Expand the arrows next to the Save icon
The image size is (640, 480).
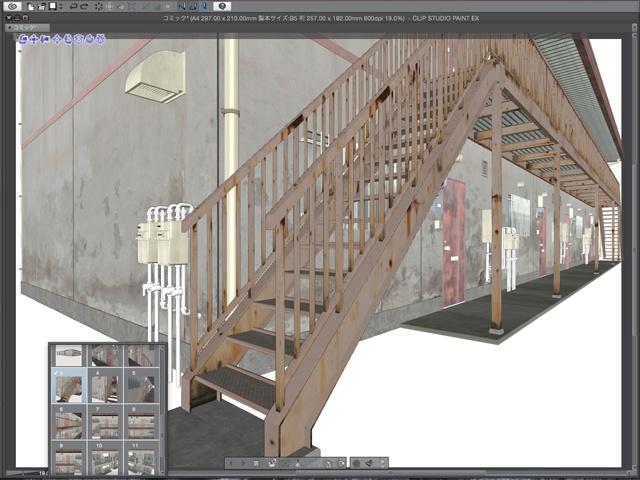click(61, 7)
